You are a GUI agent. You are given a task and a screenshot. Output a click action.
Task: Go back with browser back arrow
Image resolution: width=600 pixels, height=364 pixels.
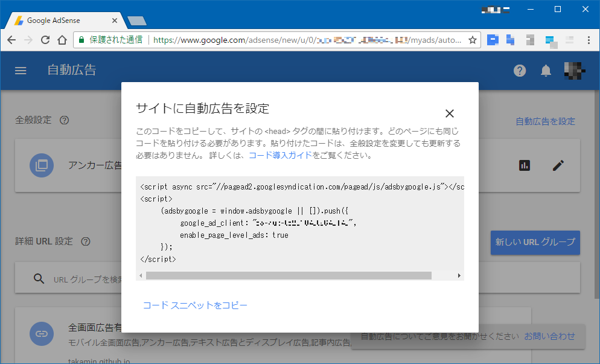(x=11, y=40)
